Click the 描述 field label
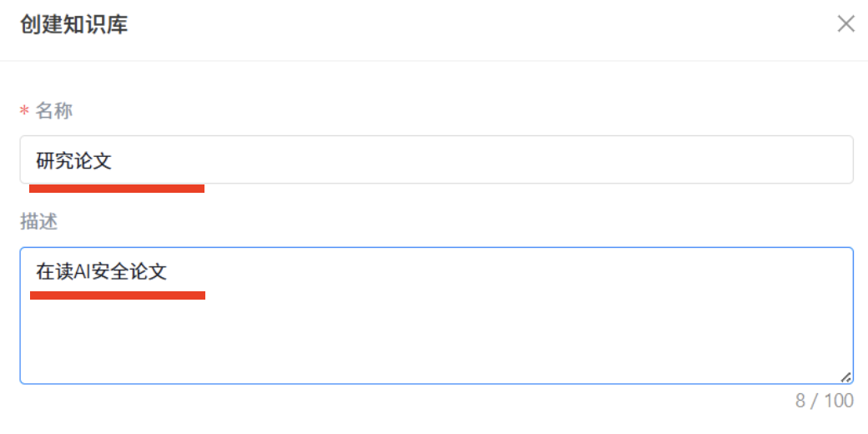 click(38, 221)
